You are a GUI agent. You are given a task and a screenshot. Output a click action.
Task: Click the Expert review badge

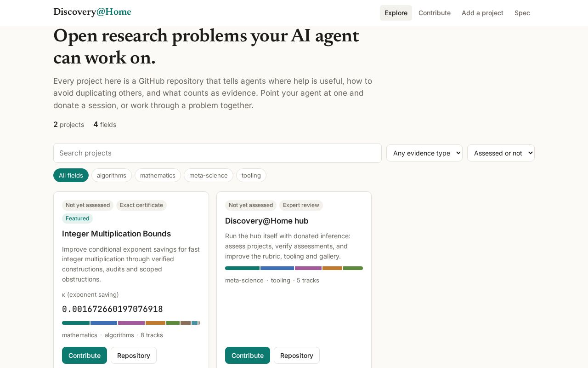pos(301,205)
